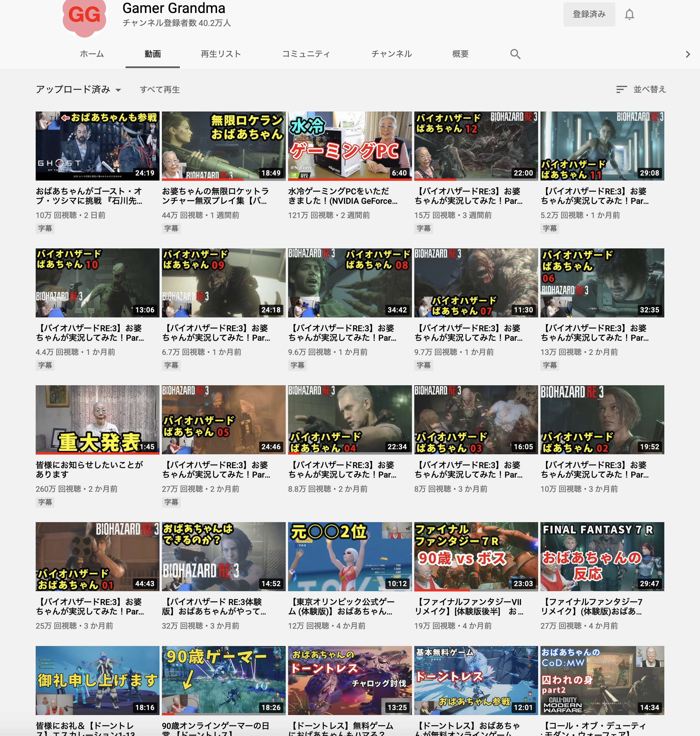Click 字幕 badge under 重大発表 video

click(45, 502)
